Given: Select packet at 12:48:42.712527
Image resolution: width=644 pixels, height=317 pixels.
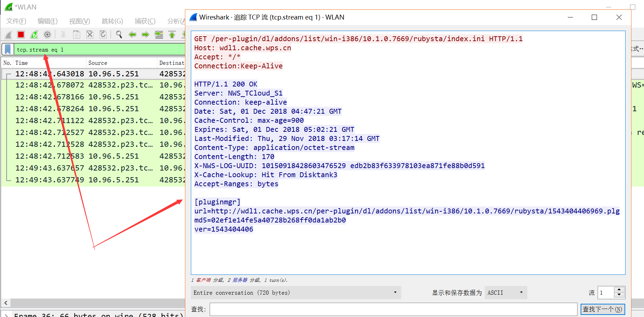Looking at the screenshot, I should click(93, 133).
